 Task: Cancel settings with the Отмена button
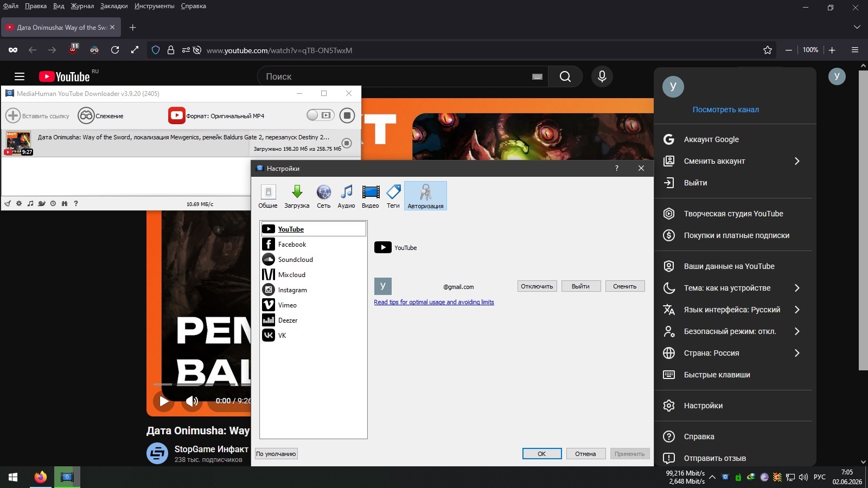586,454
